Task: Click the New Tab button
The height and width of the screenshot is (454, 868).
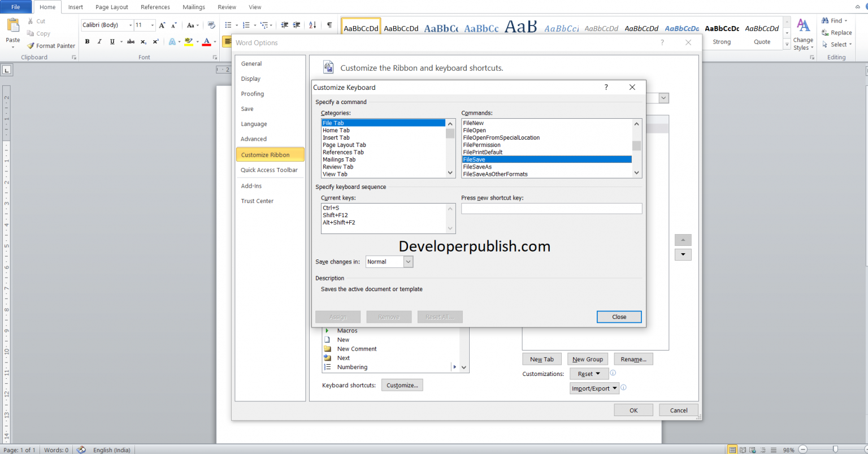Action: pyautogui.click(x=541, y=358)
